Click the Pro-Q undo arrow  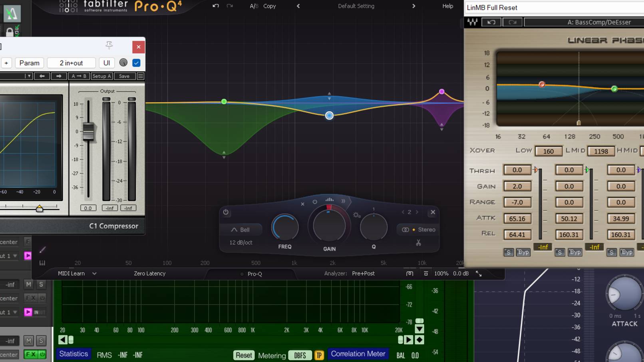(216, 6)
